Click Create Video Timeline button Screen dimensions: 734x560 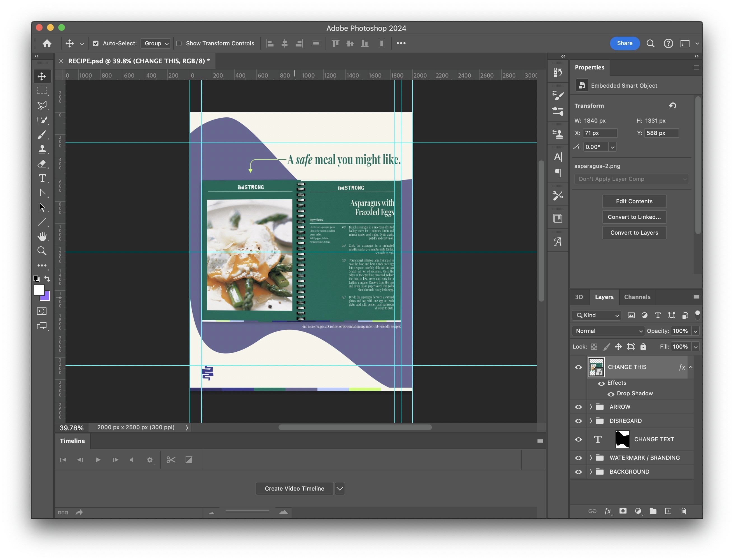[x=294, y=489]
